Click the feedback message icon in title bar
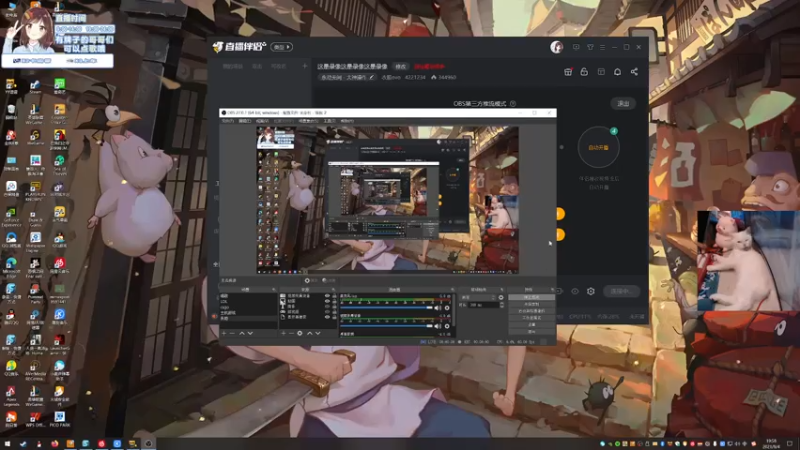The height and width of the screenshot is (450, 800). pos(576,47)
